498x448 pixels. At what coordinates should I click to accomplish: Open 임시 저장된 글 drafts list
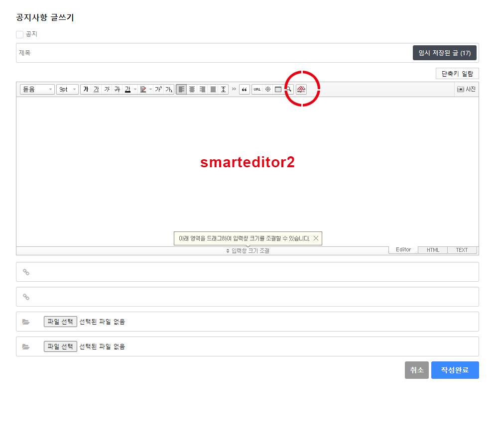coord(444,53)
